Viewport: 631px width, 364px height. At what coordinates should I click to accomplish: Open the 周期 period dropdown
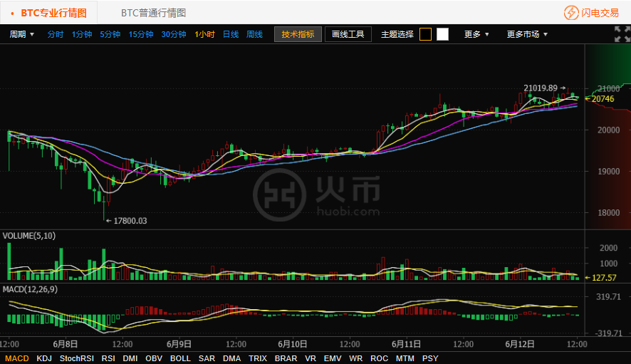pos(21,34)
